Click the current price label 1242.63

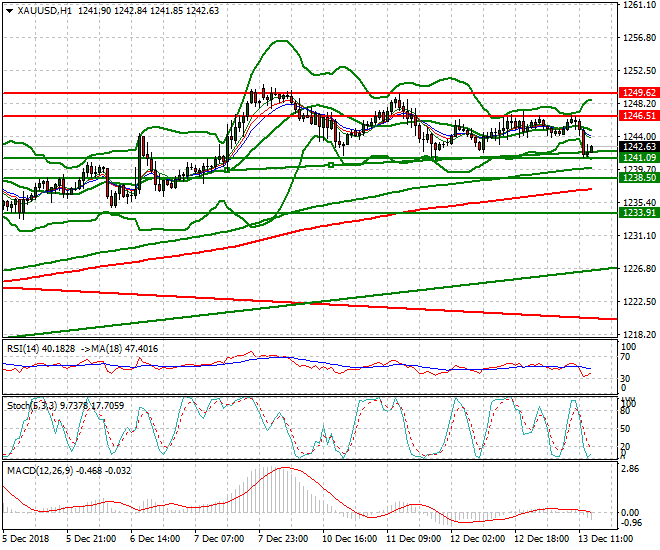[x=639, y=146]
